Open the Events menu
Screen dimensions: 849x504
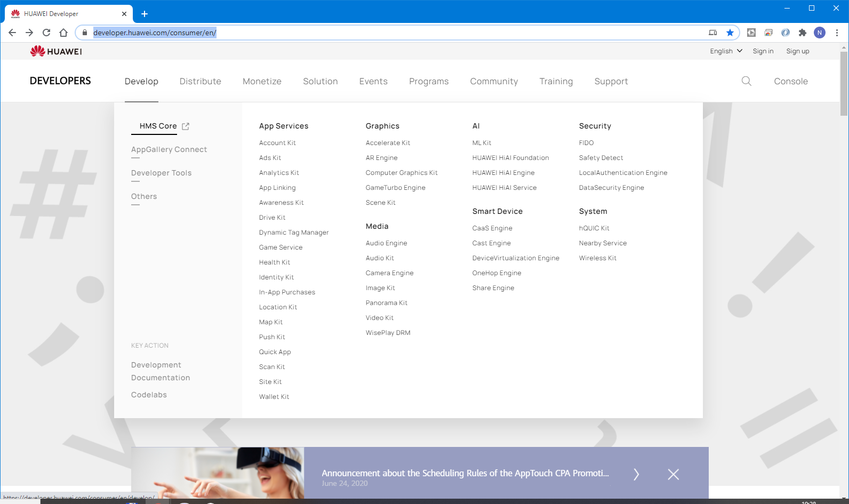[373, 81]
